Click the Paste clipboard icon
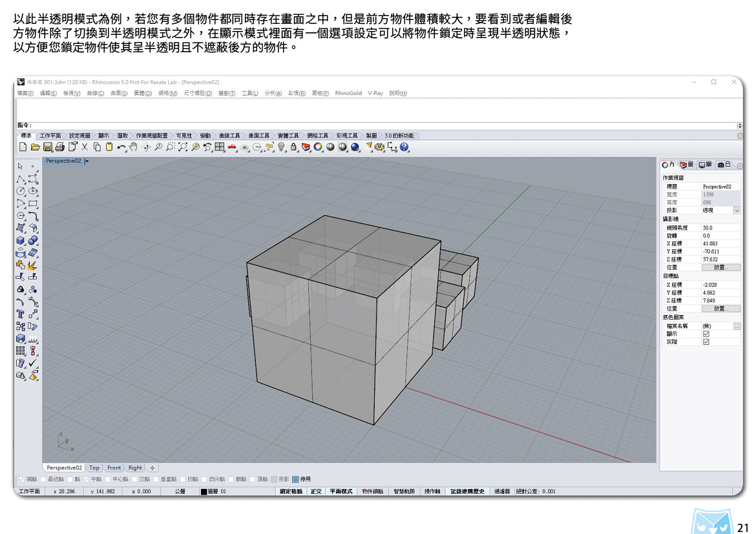The height and width of the screenshot is (534, 756). pos(109,147)
